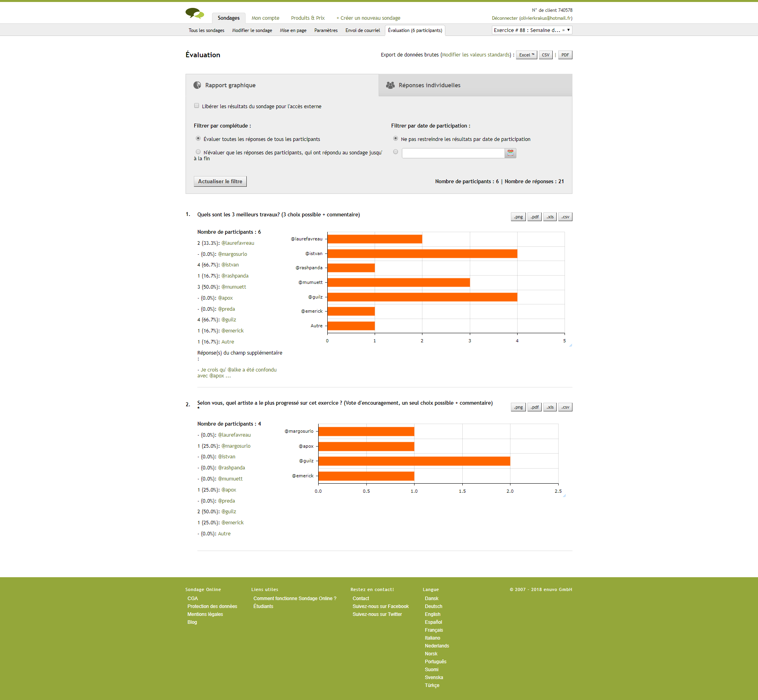The width and height of the screenshot is (758, 700).
Task: Export question 1 chart as .png
Action: tap(518, 217)
